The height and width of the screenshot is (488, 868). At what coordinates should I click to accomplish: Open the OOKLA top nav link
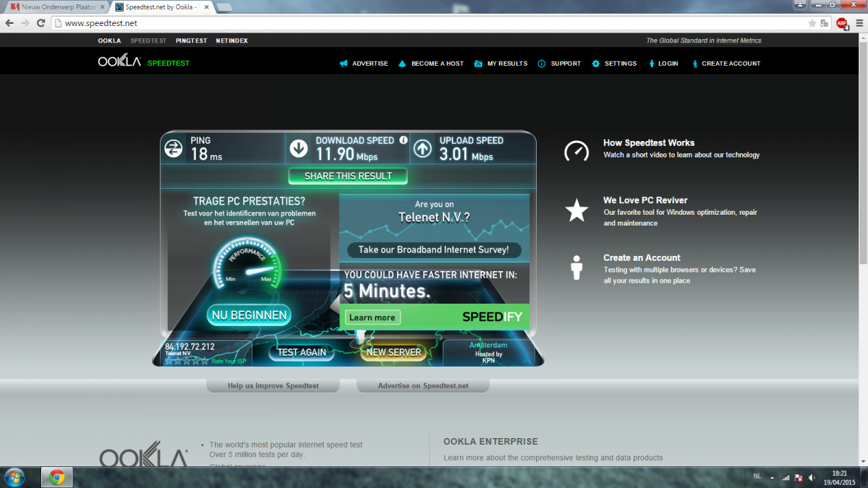109,40
